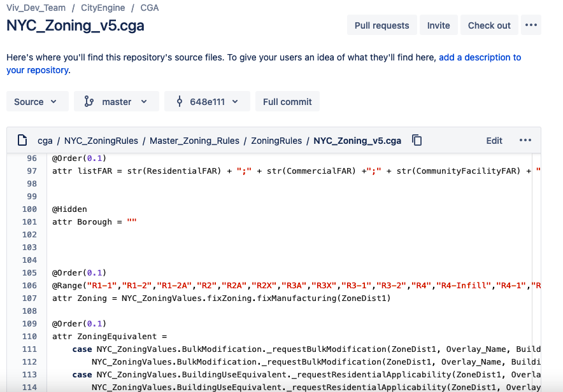Navigate to the cga folder in path

pyautogui.click(x=45, y=141)
